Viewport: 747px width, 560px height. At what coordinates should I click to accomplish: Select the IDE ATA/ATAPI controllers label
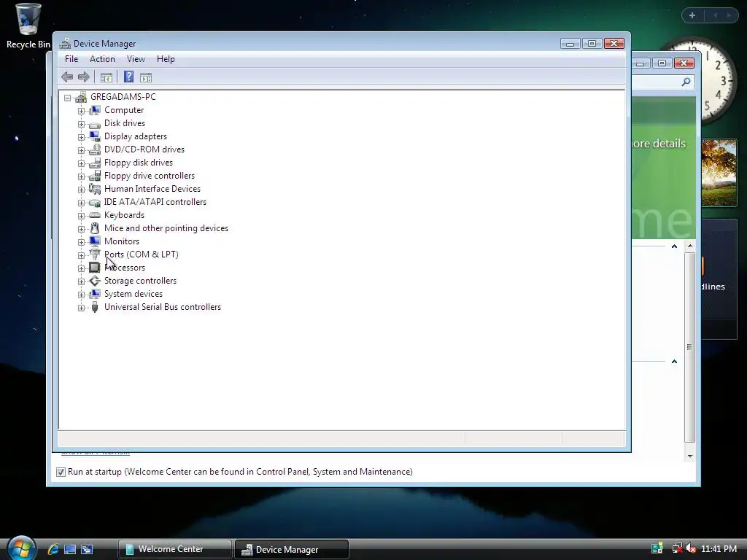click(155, 202)
